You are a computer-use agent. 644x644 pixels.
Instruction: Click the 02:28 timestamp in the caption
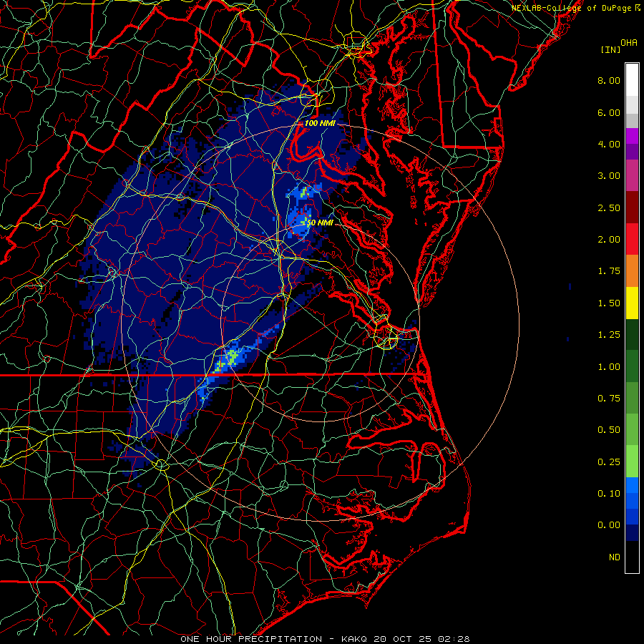tap(454, 639)
